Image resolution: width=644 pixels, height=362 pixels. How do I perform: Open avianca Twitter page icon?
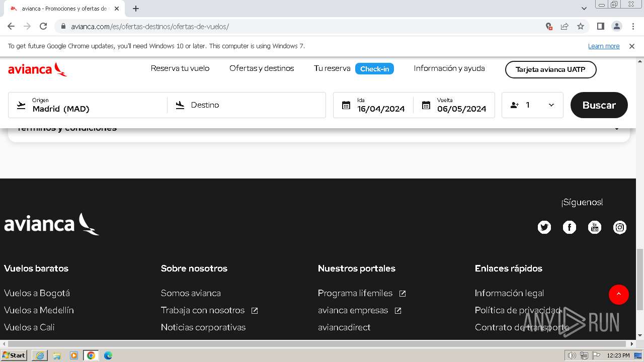click(x=544, y=227)
